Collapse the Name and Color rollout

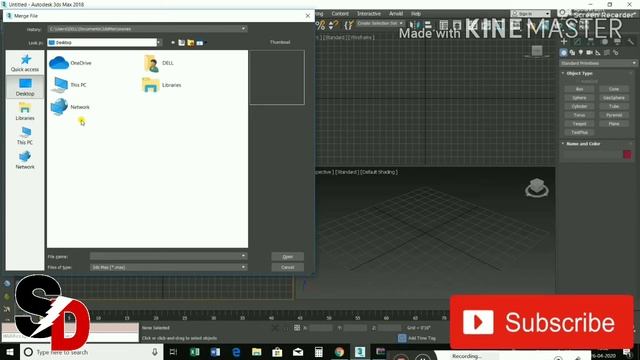(x=583, y=144)
